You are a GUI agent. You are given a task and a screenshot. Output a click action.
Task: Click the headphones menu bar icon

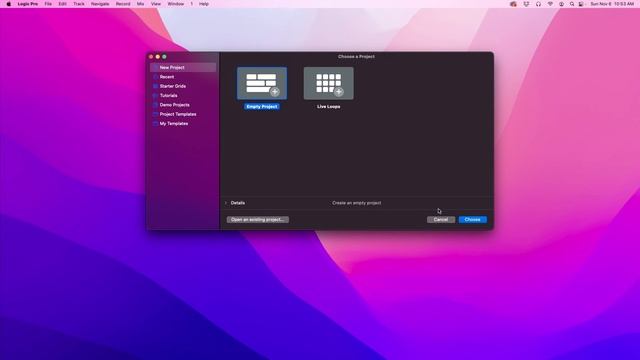538,4
